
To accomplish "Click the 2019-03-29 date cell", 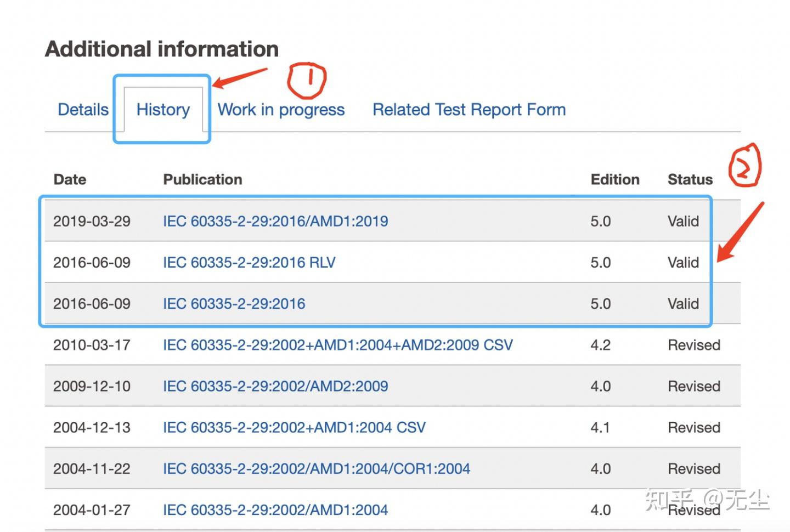I will [92, 221].
